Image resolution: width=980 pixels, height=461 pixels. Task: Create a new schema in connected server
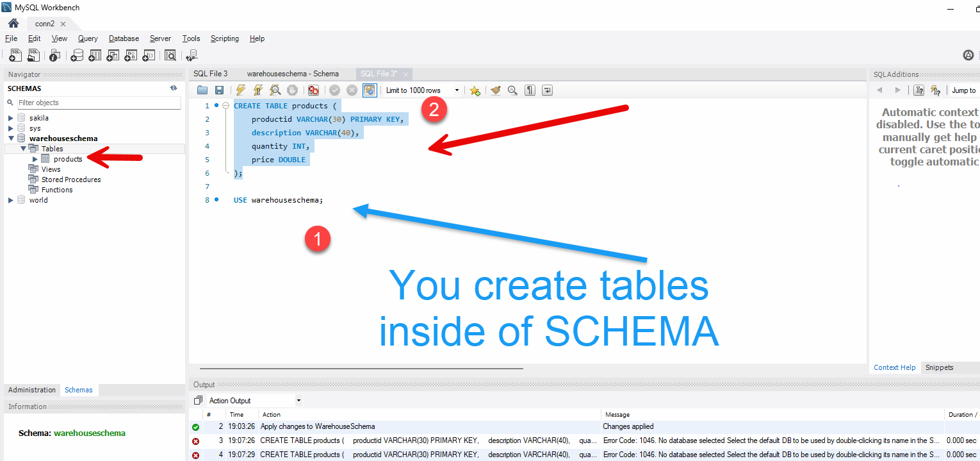click(x=77, y=55)
